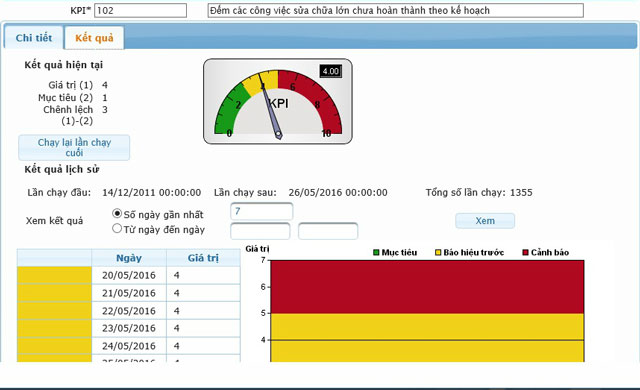Screen dimensions: 640x390
Task: Select the 23/05/2016 date cell
Action: 129,328
